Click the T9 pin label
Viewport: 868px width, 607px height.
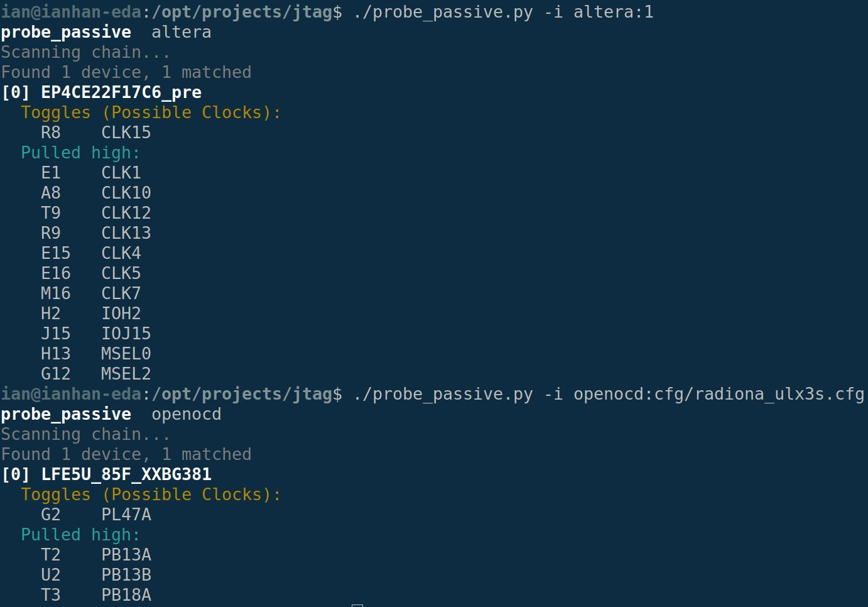(51, 213)
